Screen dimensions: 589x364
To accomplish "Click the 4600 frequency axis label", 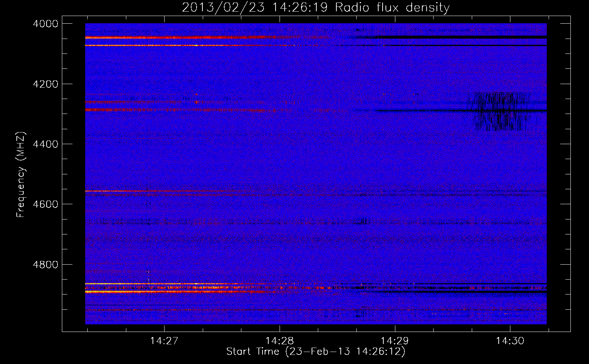I will click(46, 205).
